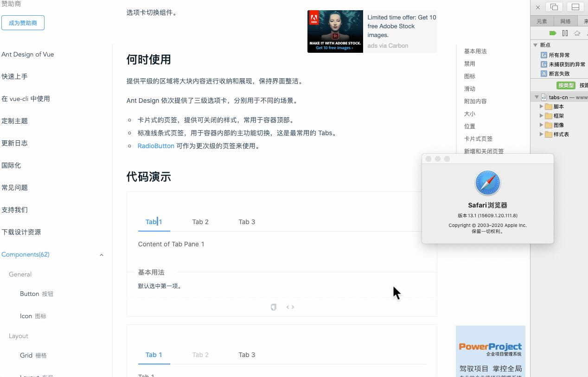Open the 国际化 menu item
This screenshot has height=377, width=588.
11,165
